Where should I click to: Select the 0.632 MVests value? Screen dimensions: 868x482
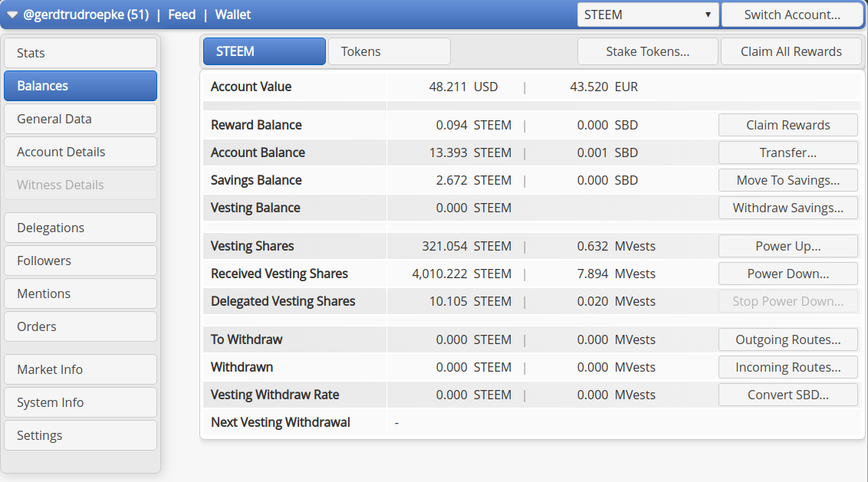click(616, 246)
